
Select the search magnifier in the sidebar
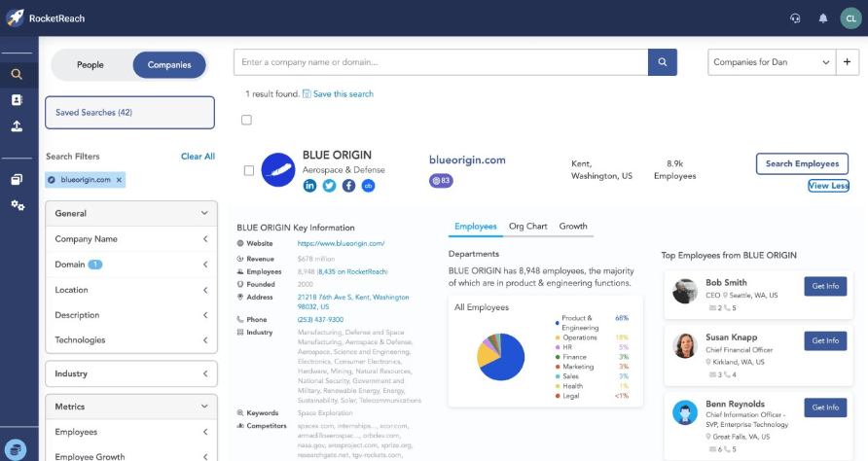click(17, 74)
